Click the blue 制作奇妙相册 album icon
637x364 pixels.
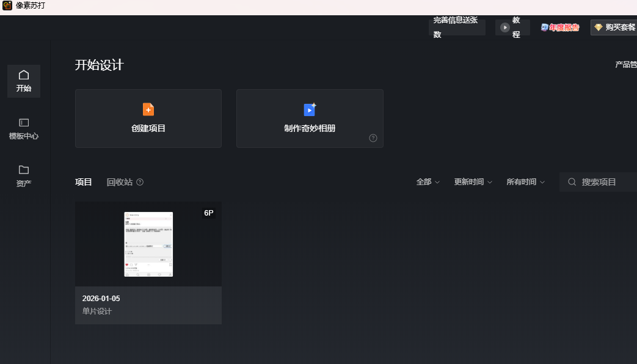point(310,109)
